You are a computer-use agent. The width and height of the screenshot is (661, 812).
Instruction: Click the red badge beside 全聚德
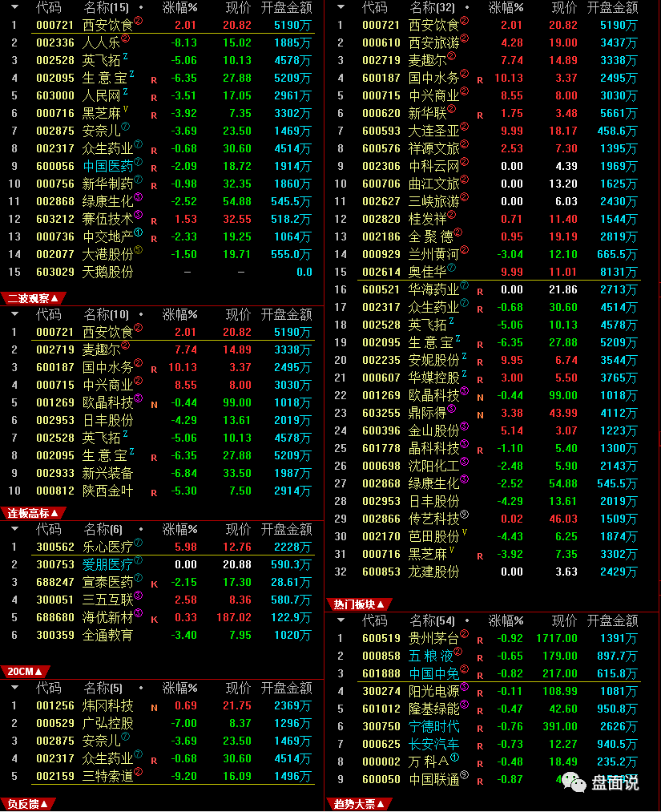(458, 232)
